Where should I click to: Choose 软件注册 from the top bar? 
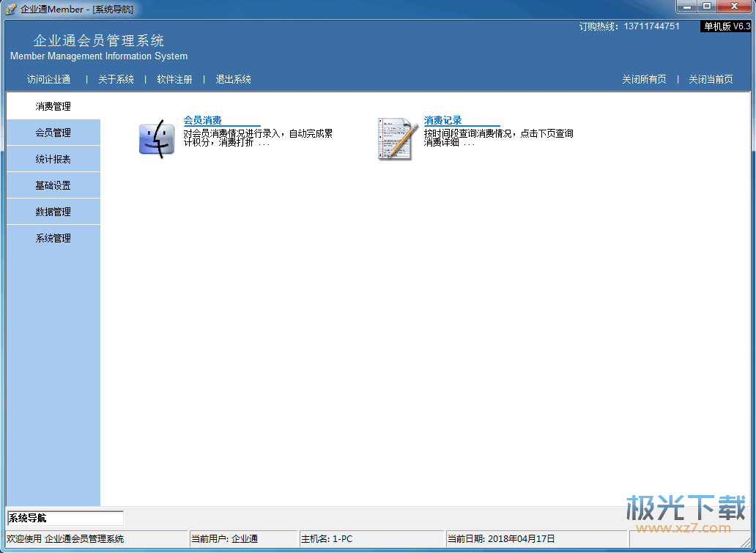click(174, 79)
